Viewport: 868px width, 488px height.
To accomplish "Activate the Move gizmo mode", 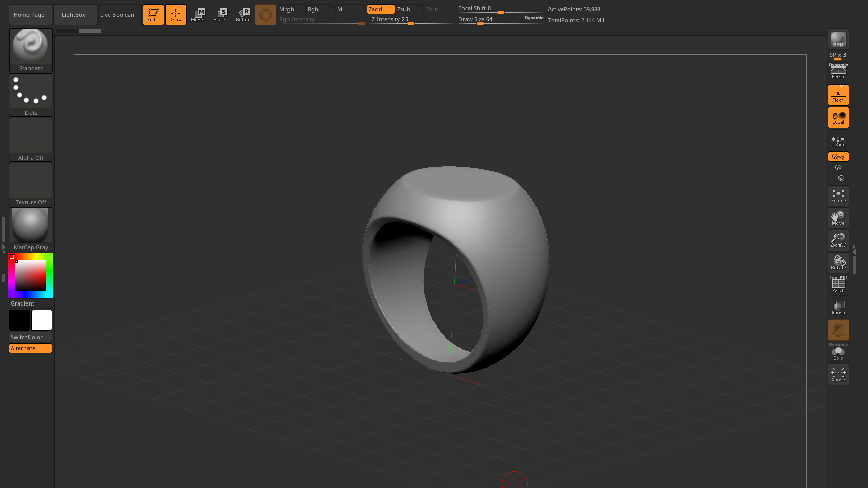I will pyautogui.click(x=197, y=15).
